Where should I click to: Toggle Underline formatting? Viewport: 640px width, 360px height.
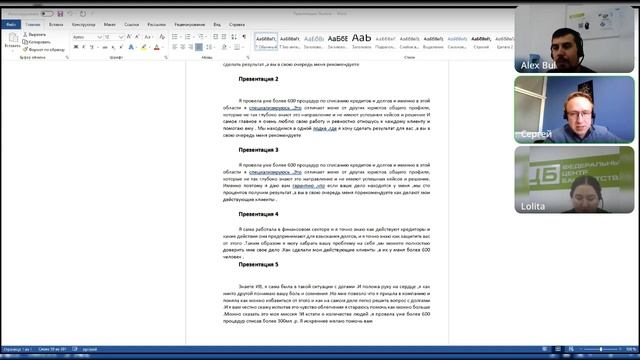coord(91,47)
